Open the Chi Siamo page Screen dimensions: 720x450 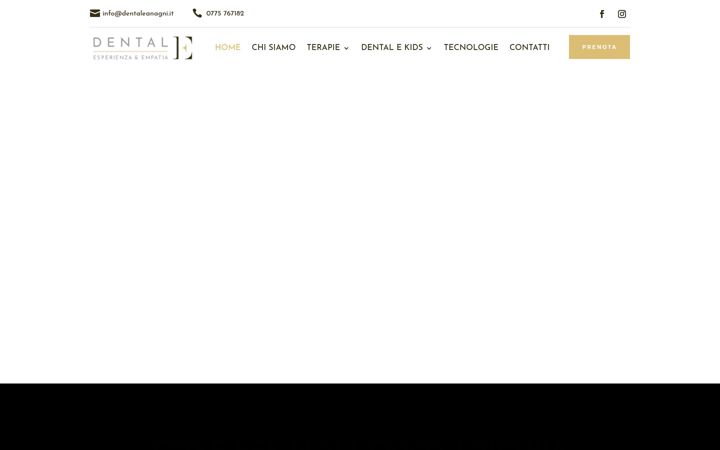pos(274,47)
